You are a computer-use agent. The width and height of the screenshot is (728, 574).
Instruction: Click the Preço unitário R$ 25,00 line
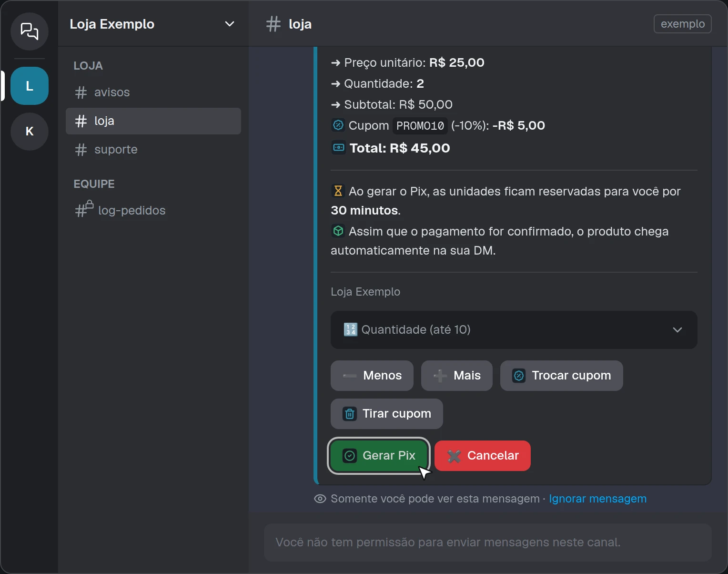click(x=408, y=62)
